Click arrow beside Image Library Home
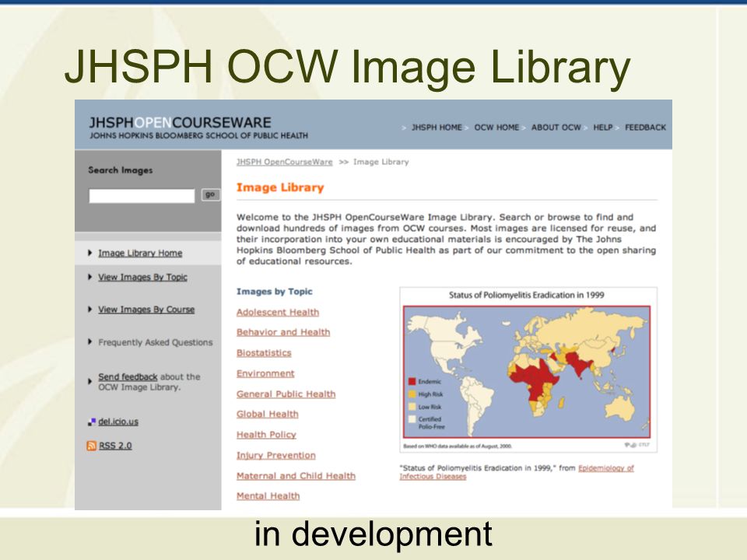This screenshot has height=560, width=747. pos(90,253)
